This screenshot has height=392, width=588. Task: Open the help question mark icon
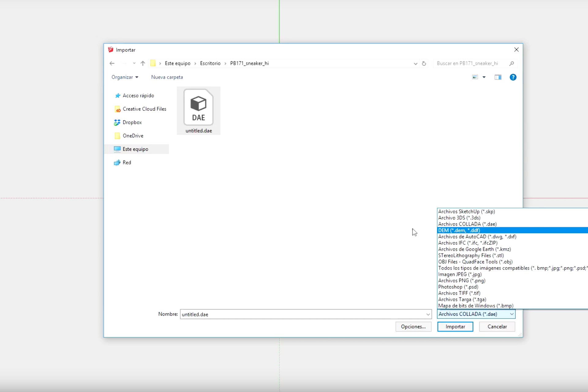coord(513,77)
